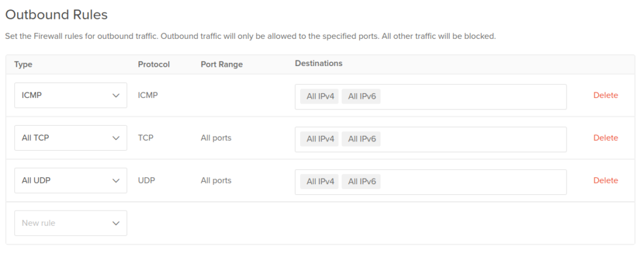
Task: Delete the UDP outbound rule
Action: 606,180
